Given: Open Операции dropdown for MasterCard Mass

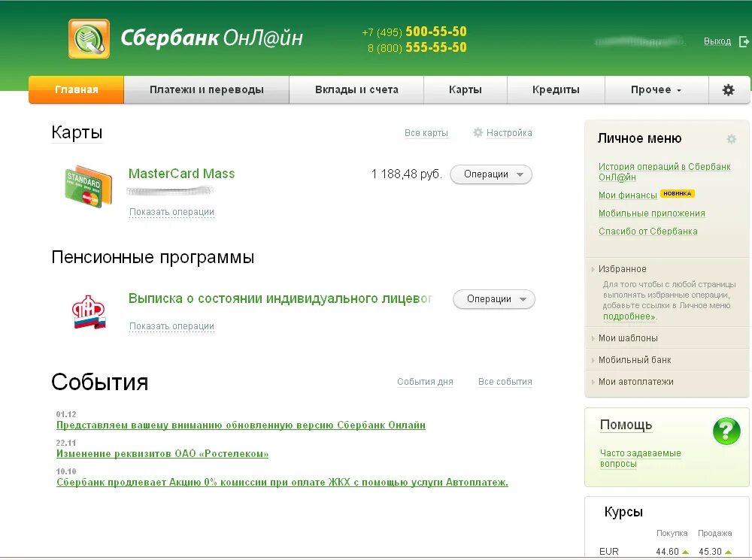Looking at the screenshot, I should click(x=491, y=174).
